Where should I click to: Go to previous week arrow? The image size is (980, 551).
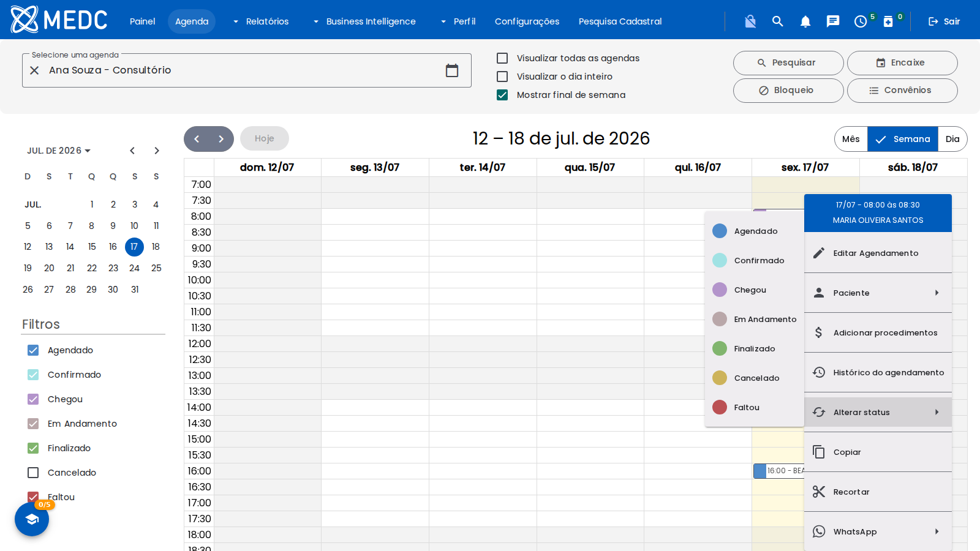(x=197, y=139)
